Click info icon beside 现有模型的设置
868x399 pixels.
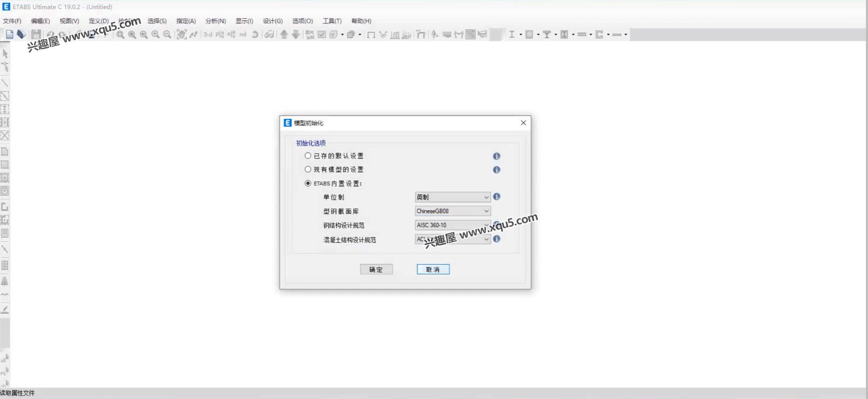coord(496,170)
